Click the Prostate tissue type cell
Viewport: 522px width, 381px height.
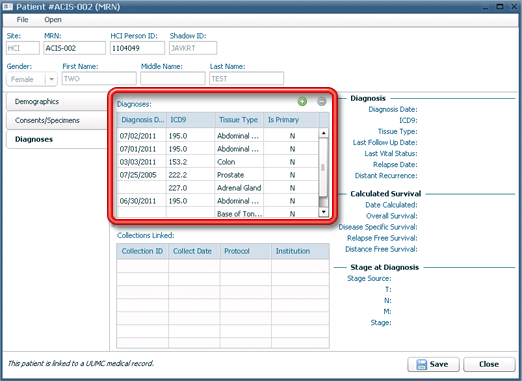click(x=239, y=175)
